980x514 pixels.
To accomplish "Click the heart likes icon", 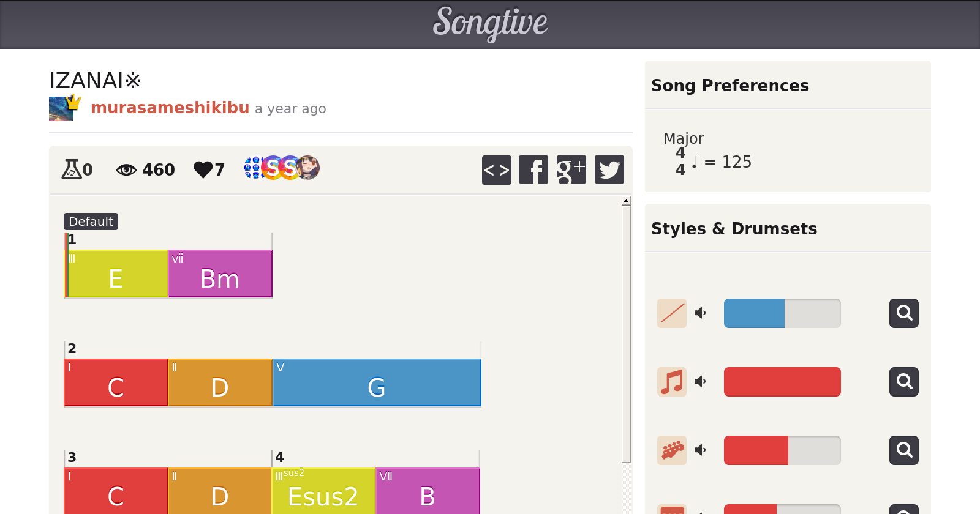I will pos(203,169).
